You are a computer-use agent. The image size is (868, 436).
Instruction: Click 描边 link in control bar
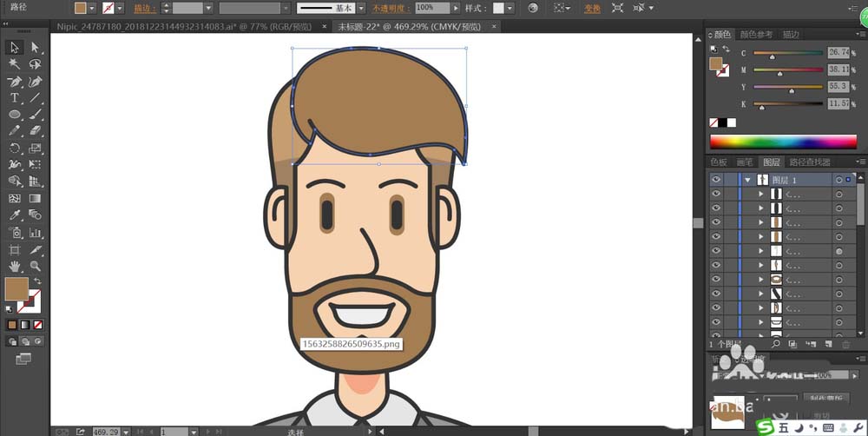[145, 9]
